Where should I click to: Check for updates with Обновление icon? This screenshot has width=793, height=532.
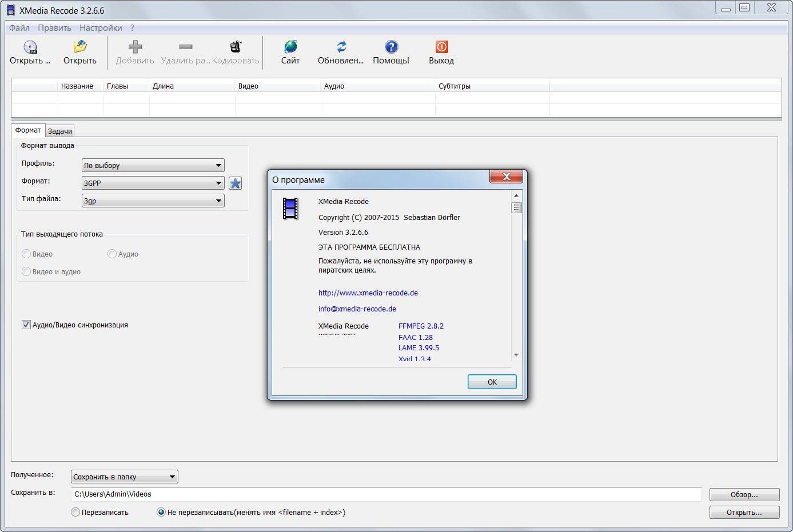[x=341, y=47]
